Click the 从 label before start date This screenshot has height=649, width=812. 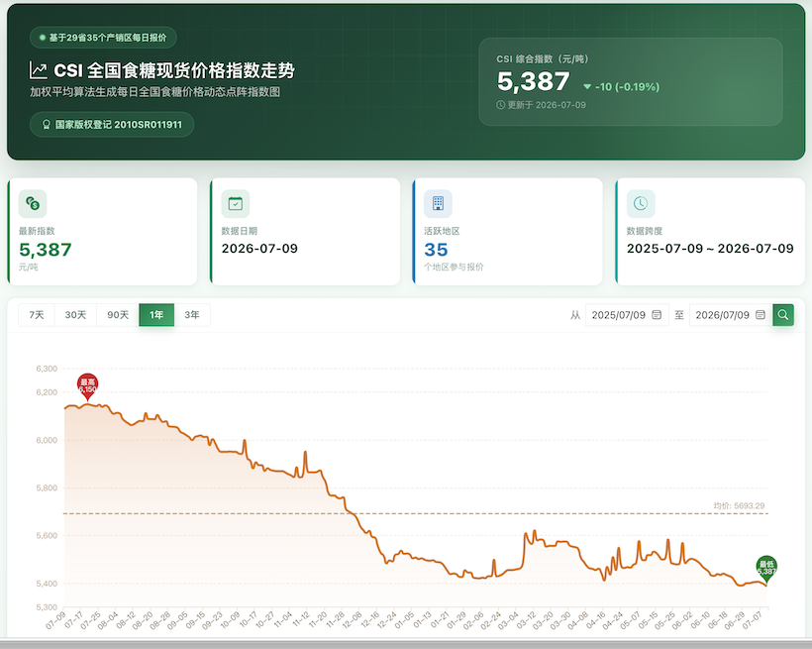(575, 315)
